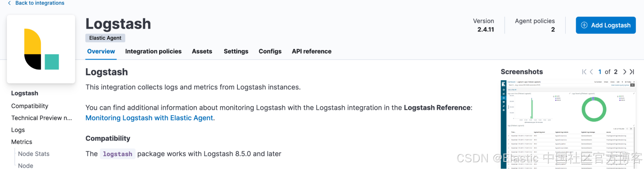The image size is (644, 169).
Task: Select Logstash in the sidebar outline
Action: (x=25, y=93)
